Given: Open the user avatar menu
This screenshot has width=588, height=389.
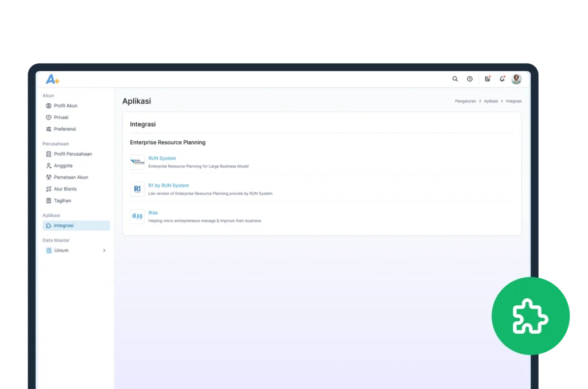Looking at the screenshot, I should 516,79.
